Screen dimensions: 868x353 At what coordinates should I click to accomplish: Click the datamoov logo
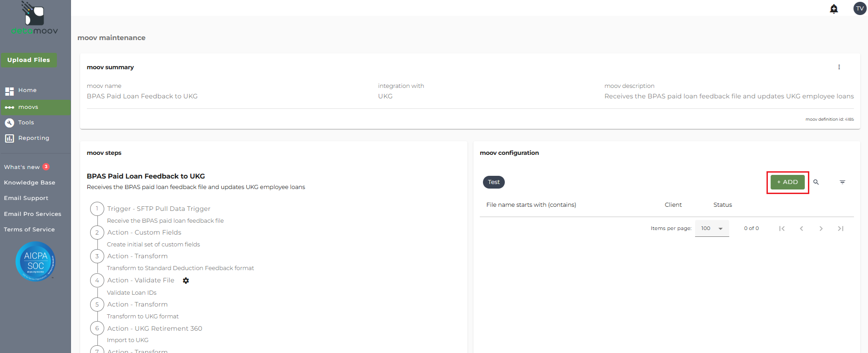pyautogui.click(x=35, y=18)
